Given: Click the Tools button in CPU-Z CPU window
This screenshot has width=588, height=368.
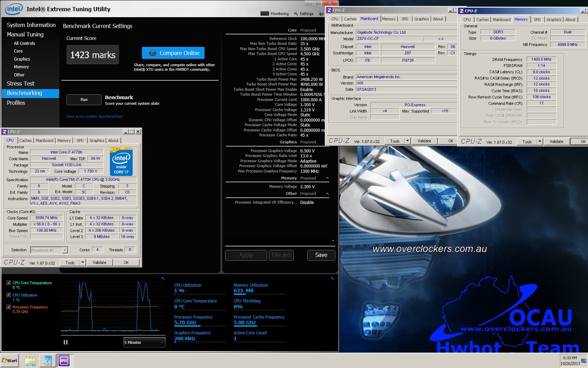Looking at the screenshot, I should [70, 263].
